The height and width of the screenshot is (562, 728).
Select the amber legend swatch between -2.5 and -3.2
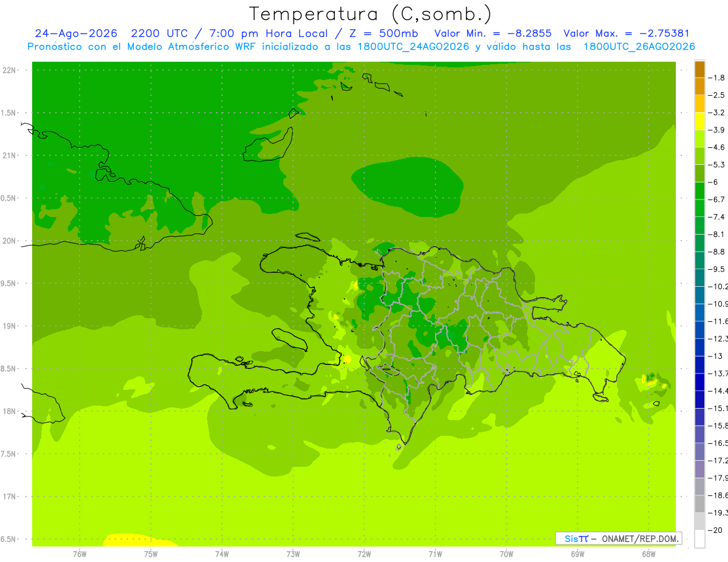pos(699,104)
